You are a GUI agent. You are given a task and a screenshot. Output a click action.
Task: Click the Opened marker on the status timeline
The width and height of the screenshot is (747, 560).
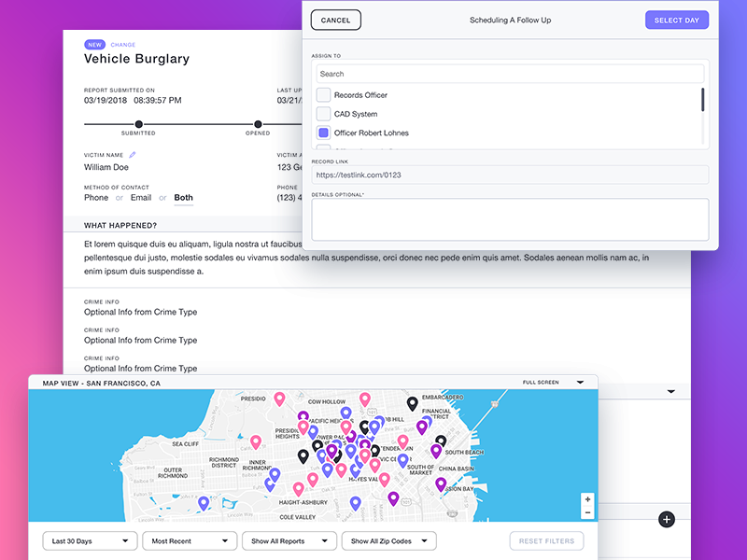pyautogui.click(x=257, y=124)
